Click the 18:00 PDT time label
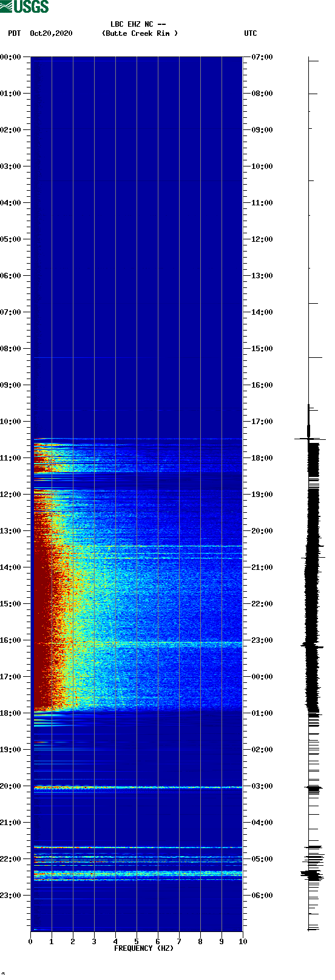 pos(11,713)
